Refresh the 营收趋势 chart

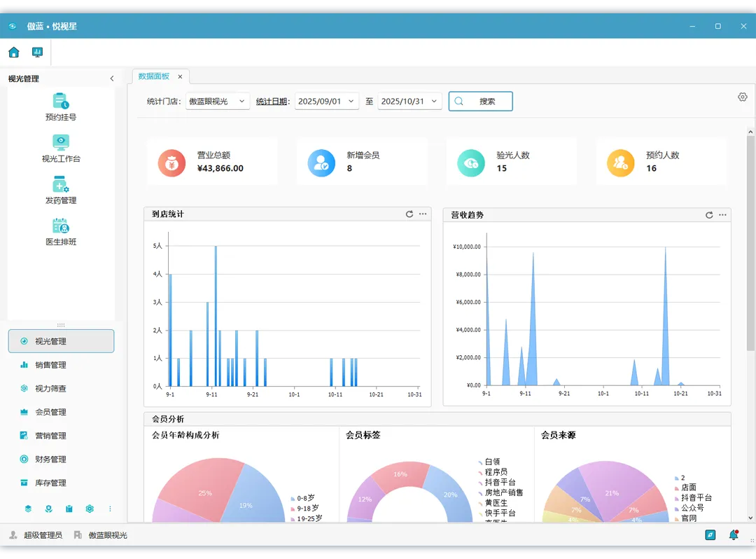coord(709,215)
